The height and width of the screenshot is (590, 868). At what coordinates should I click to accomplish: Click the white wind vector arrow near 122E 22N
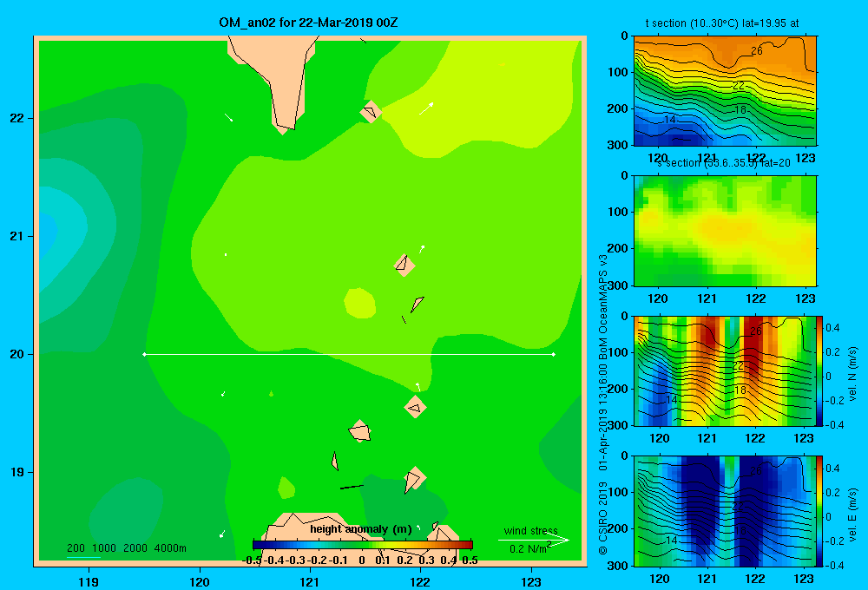point(426,108)
